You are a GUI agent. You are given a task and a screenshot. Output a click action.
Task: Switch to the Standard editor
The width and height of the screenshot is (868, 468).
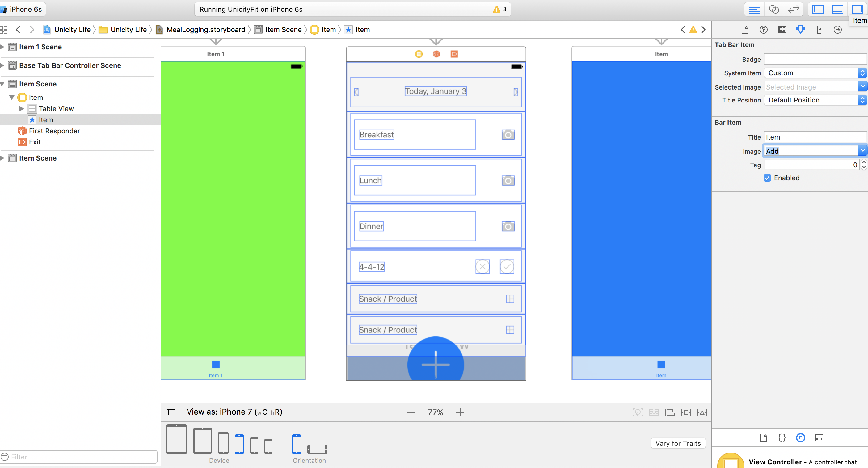click(754, 10)
